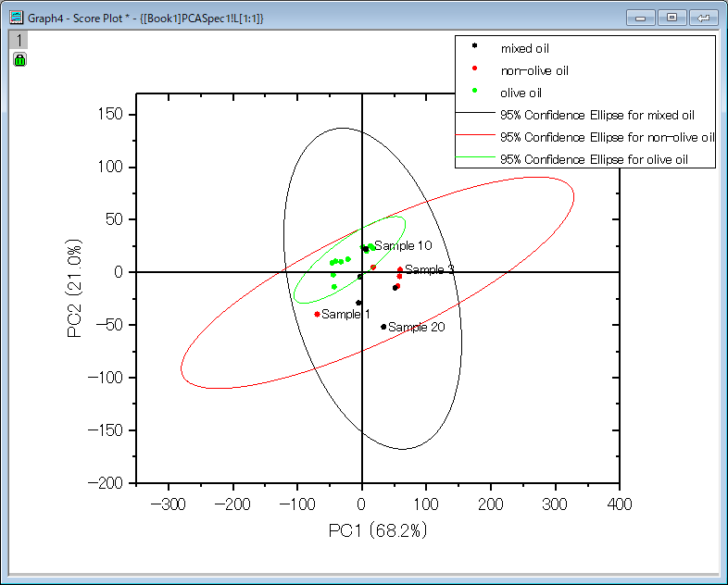
Task: Click the black mixed oil legend symbol
Action: (474, 45)
